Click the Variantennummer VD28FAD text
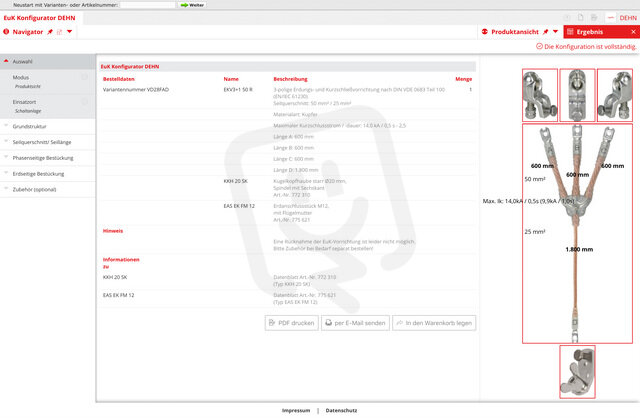The width and height of the screenshot is (640, 418). pos(136,89)
